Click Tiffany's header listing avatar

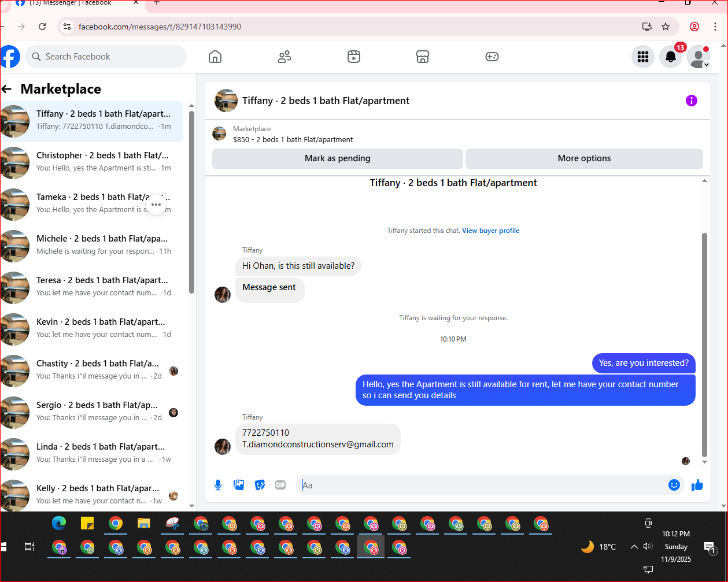coord(226,101)
